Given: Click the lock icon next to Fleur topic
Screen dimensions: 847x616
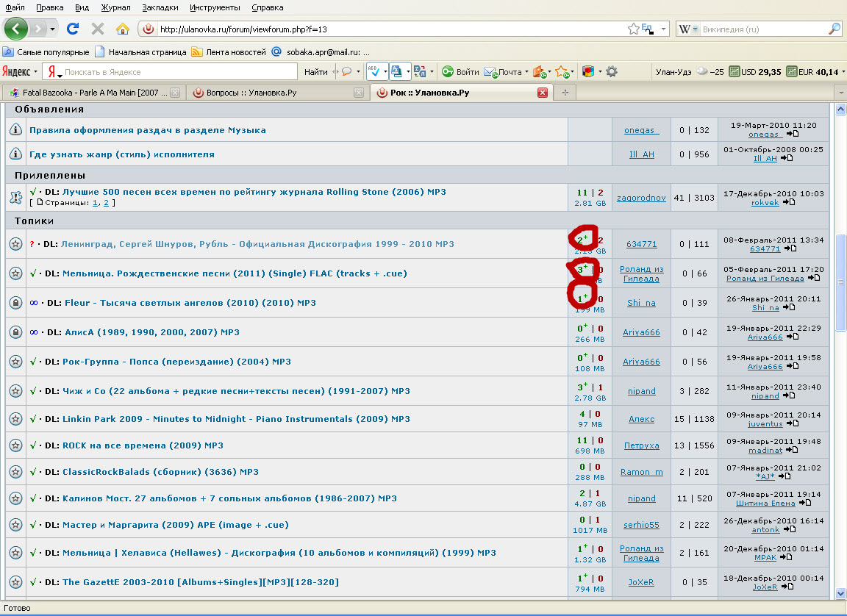Looking at the screenshot, I should pos(15,303).
